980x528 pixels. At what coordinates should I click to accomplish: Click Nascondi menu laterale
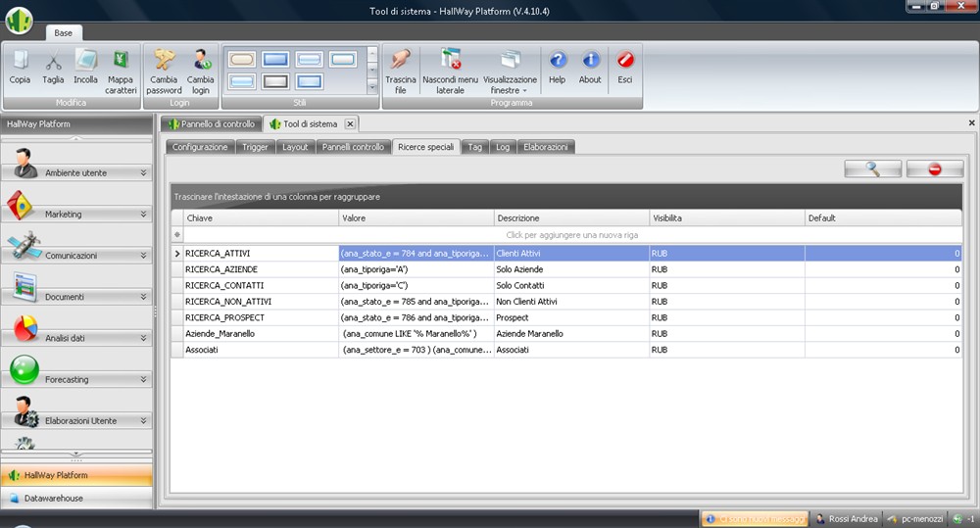point(450,72)
